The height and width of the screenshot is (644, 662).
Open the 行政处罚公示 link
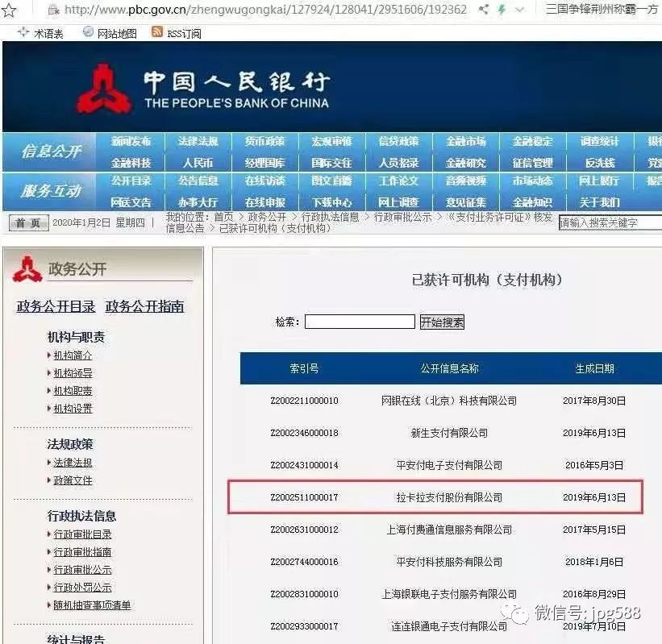pyautogui.click(x=82, y=588)
